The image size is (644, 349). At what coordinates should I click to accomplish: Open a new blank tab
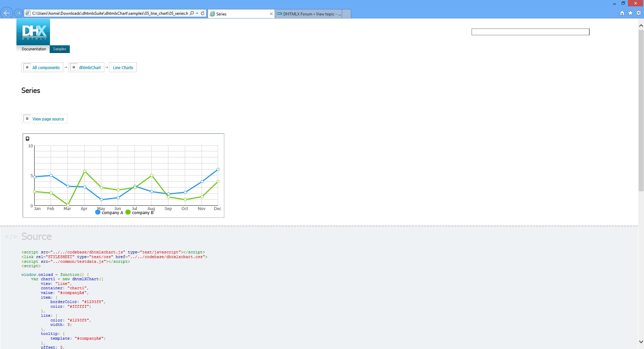click(346, 14)
